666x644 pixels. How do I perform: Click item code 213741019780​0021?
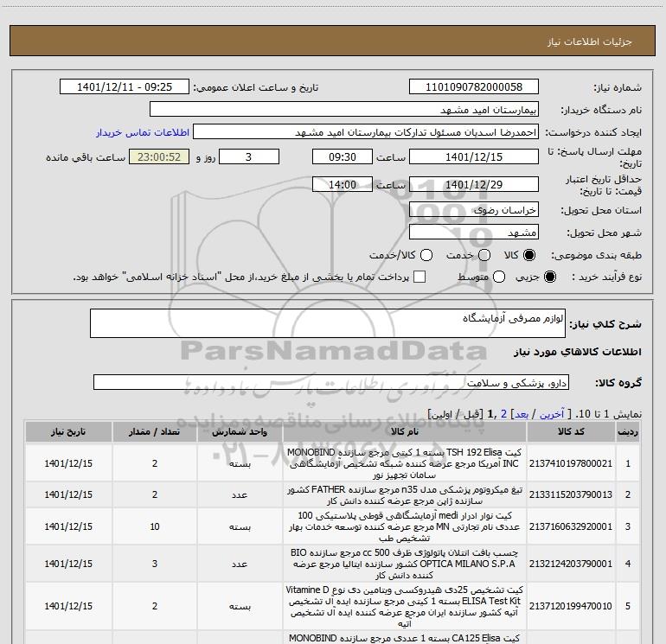pos(571,463)
